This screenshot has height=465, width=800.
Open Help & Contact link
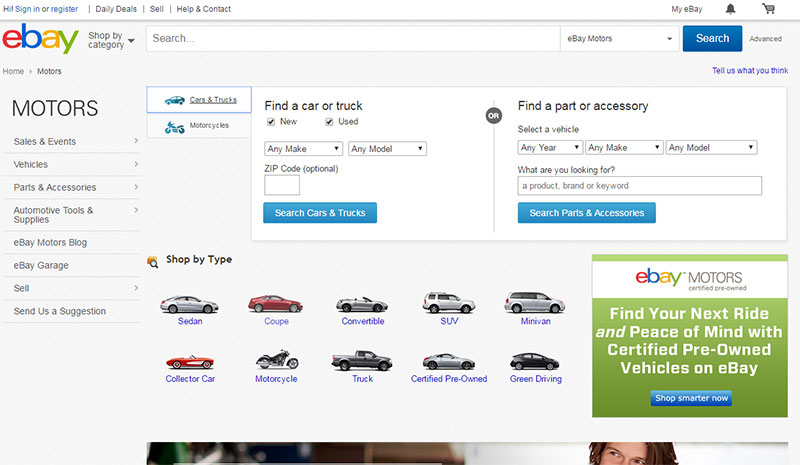click(204, 9)
